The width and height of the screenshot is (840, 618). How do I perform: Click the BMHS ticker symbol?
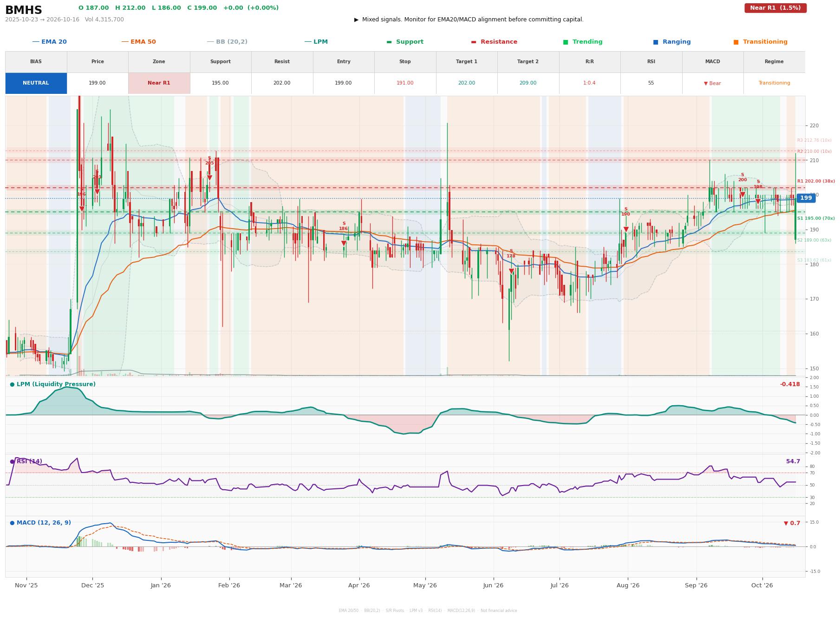click(24, 10)
